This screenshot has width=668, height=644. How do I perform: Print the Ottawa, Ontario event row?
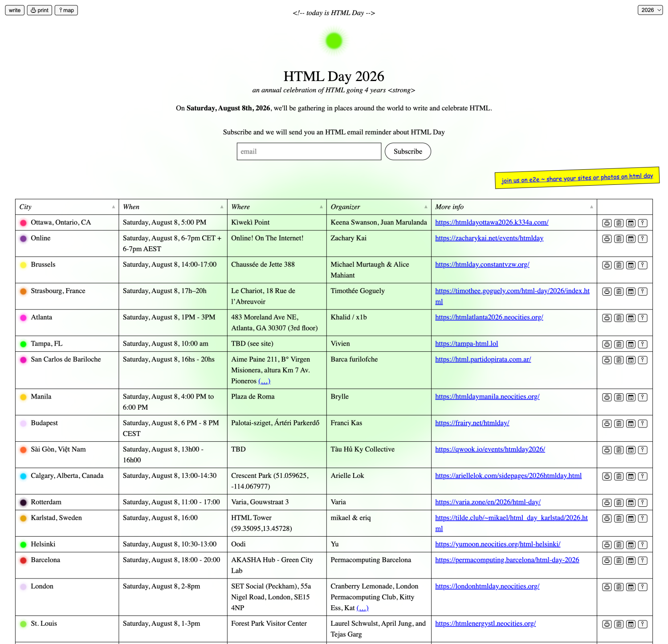(607, 223)
